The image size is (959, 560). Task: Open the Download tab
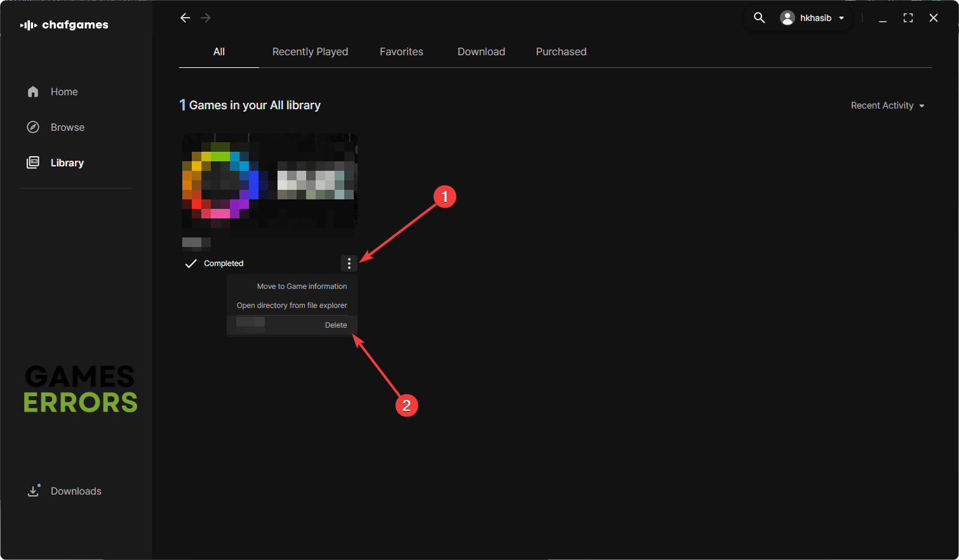[481, 52]
